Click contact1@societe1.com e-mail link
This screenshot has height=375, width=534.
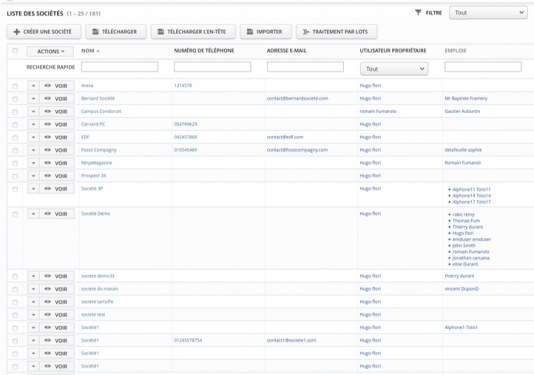(292, 340)
